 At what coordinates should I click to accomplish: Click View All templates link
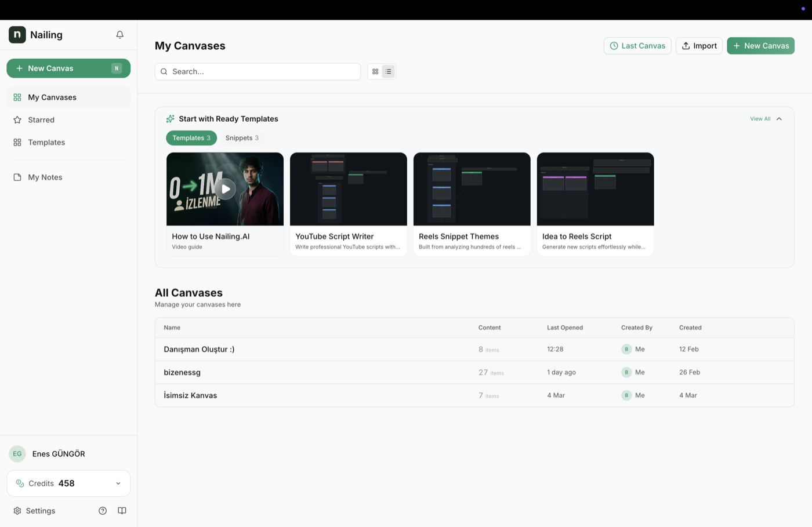[760, 119]
